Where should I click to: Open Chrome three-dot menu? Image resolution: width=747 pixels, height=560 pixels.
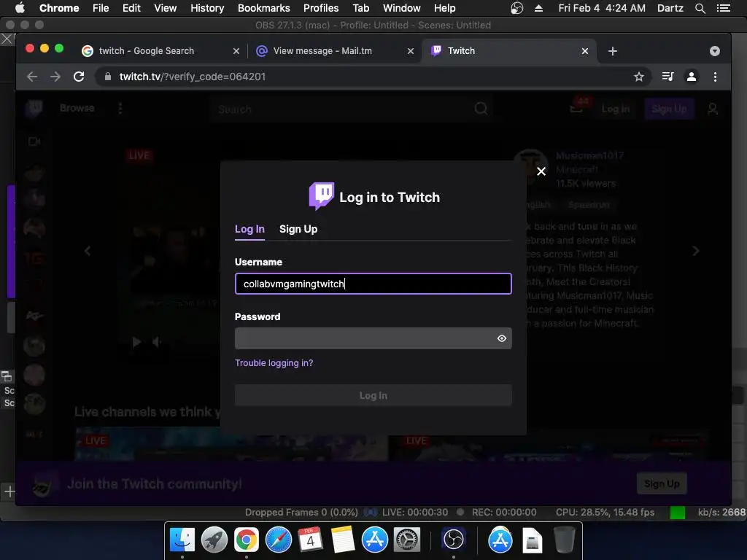pos(715,77)
